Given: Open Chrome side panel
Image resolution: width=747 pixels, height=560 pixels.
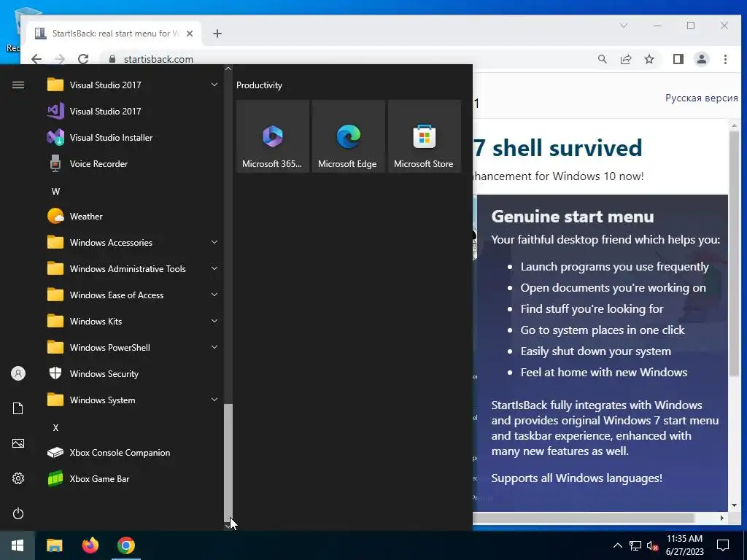Looking at the screenshot, I should click(678, 59).
